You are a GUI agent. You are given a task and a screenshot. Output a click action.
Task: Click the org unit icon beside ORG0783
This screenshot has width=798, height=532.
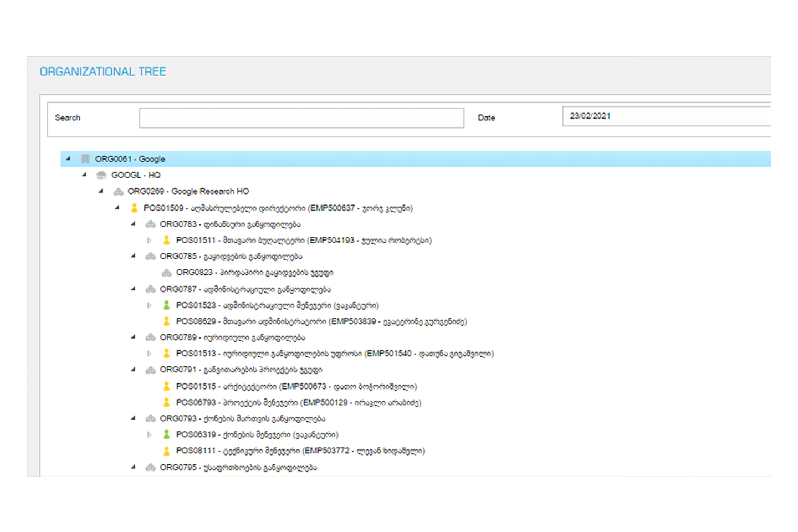click(x=150, y=224)
